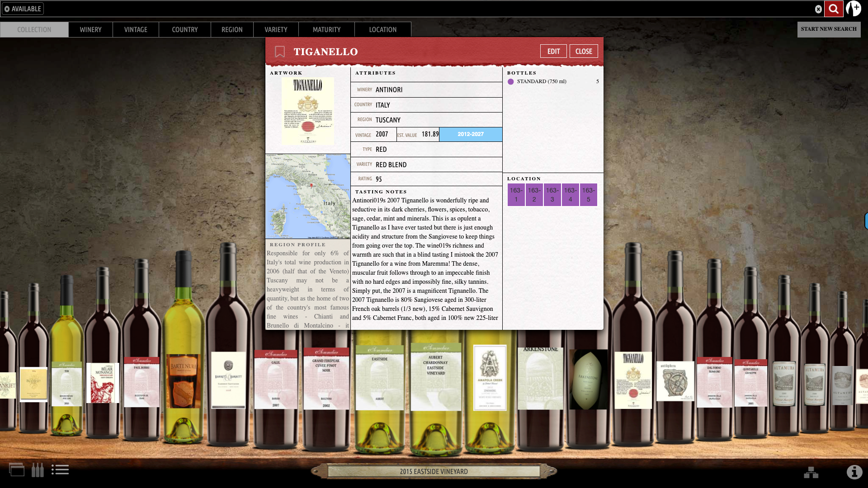Select location slot 163-2
The height and width of the screenshot is (488, 868).
click(534, 195)
